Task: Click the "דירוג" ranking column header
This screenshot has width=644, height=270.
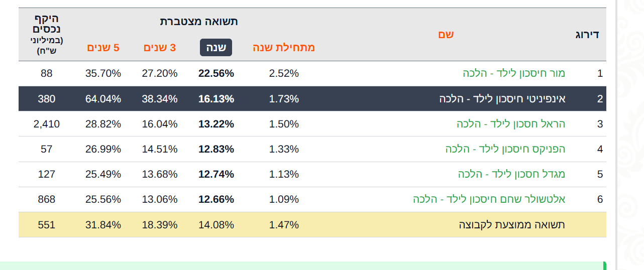Action: point(587,35)
